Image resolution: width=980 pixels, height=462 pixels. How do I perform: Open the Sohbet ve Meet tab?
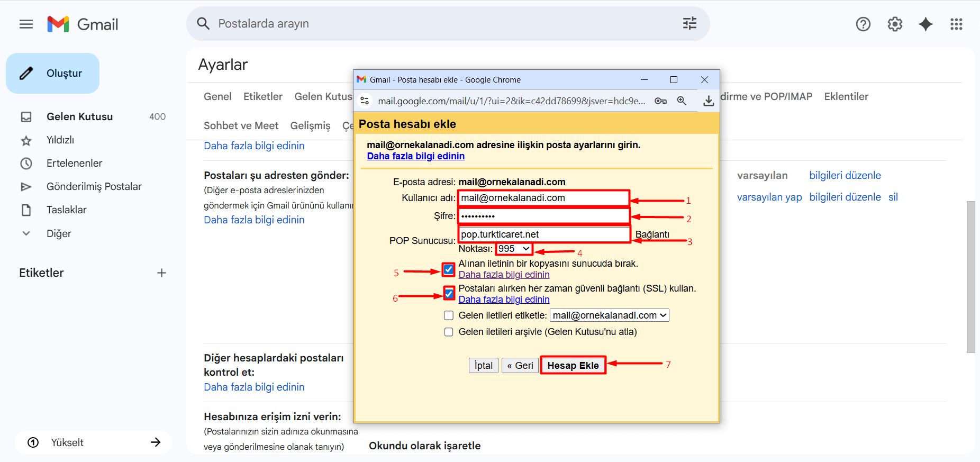pyautogui.click(x=241, y=125)
